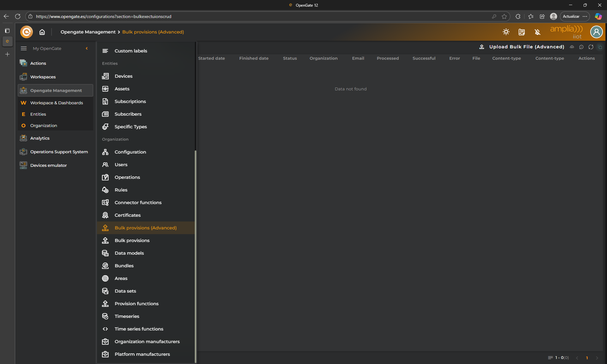Click the refresh table icon
607x364 pixels.
(x=591, y=47)
